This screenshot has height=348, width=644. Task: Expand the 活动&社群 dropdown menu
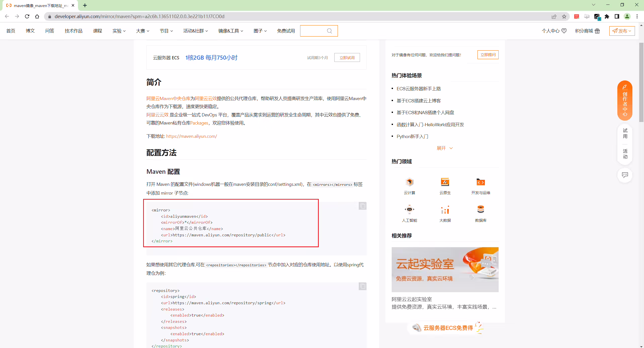click(195, 31)
